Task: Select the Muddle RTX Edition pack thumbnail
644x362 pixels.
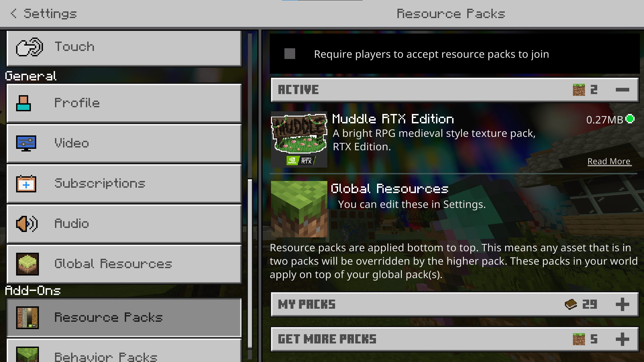Action: pyautogui.click(x=299, y=139)
